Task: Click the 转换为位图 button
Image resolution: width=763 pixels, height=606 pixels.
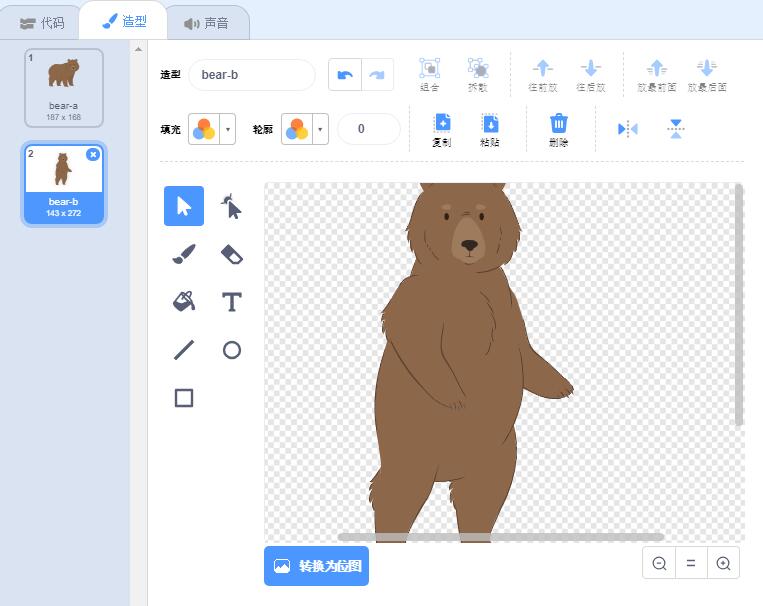Action: (x=316, y=566)
